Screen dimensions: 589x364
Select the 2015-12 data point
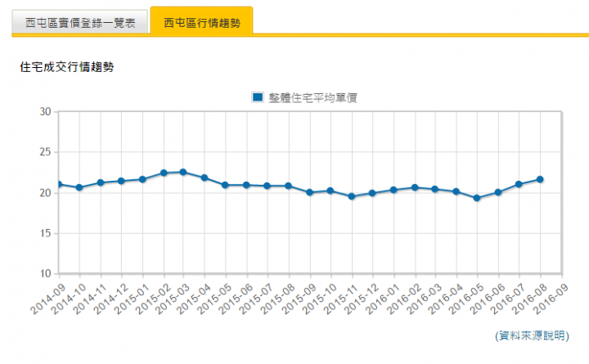[x=372, y=193]
